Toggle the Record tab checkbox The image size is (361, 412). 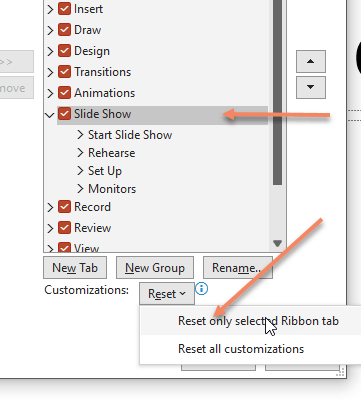pos(64,207)
